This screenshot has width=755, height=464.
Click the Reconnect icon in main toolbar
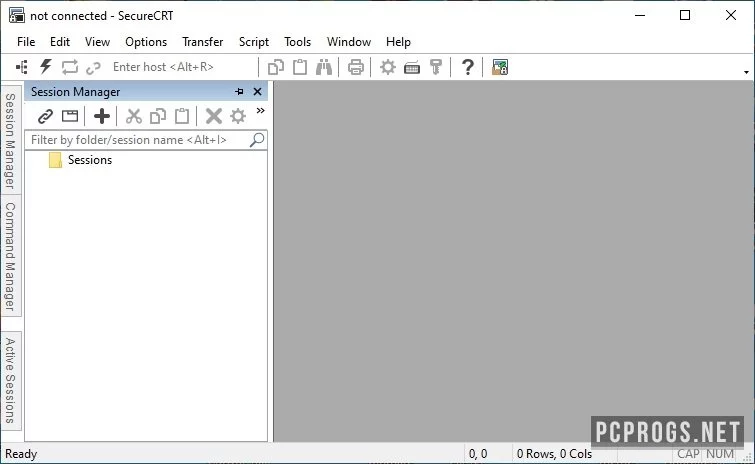[70, 67]
